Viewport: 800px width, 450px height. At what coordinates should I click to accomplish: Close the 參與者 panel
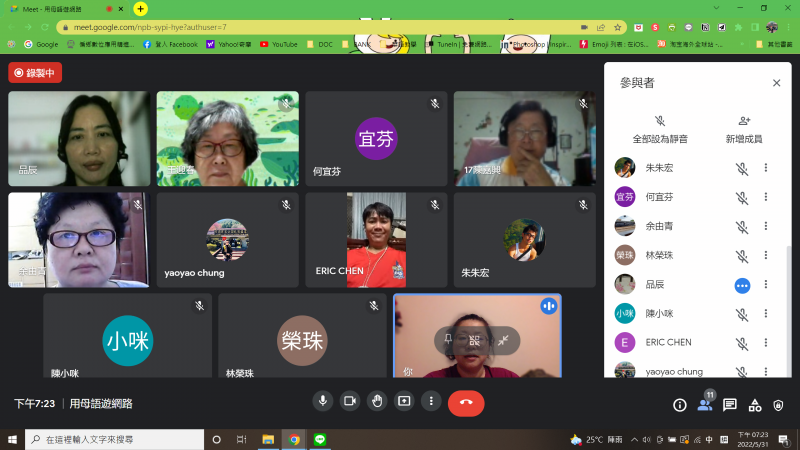(777, 83)
